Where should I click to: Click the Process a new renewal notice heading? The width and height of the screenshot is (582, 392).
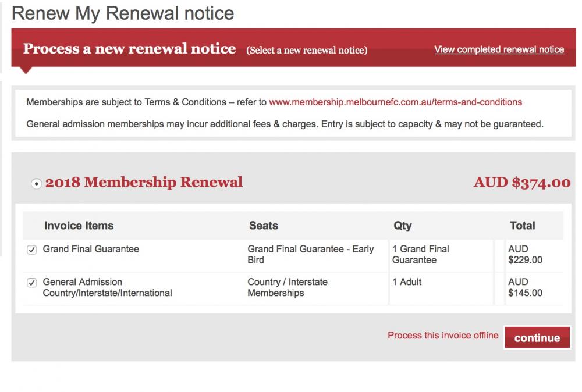[129, 49]
